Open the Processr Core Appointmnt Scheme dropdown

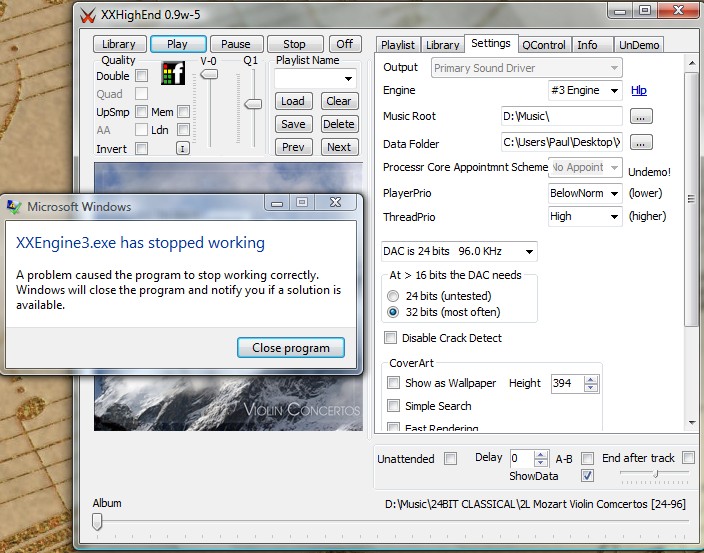585,167
